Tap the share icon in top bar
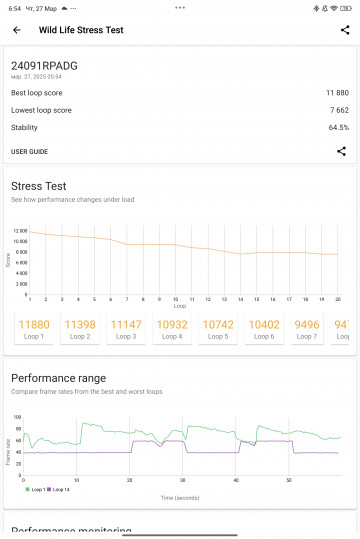The height and width of the screenshot is (539, 360). click(345, 30)
